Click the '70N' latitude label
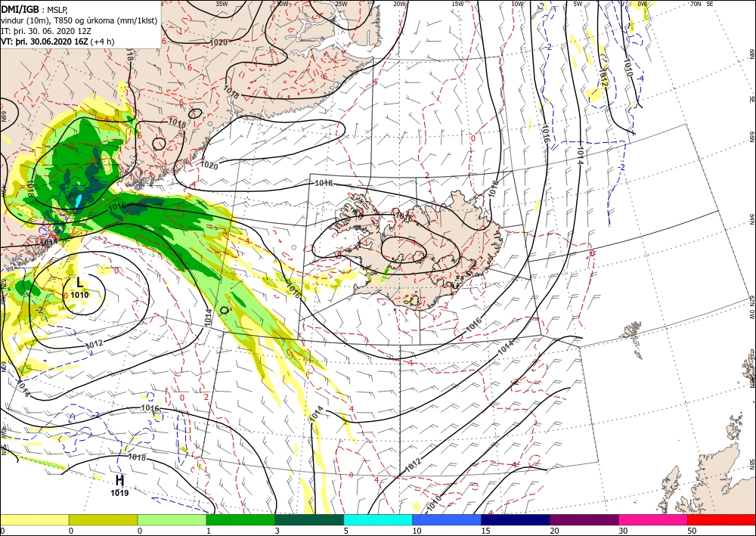 pyautogui.click(x=696, y=4)
